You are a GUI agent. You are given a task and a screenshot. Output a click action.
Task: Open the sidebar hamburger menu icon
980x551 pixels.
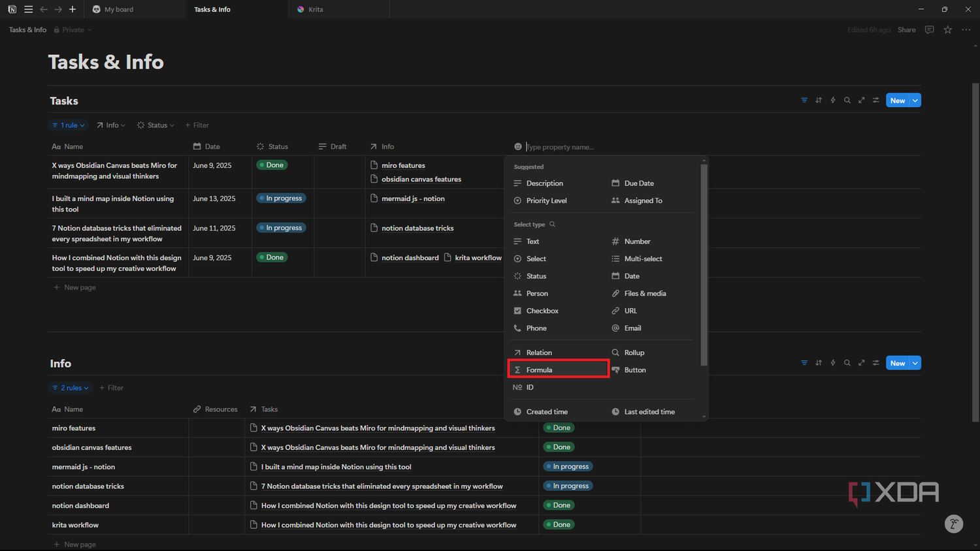(28, 9)
